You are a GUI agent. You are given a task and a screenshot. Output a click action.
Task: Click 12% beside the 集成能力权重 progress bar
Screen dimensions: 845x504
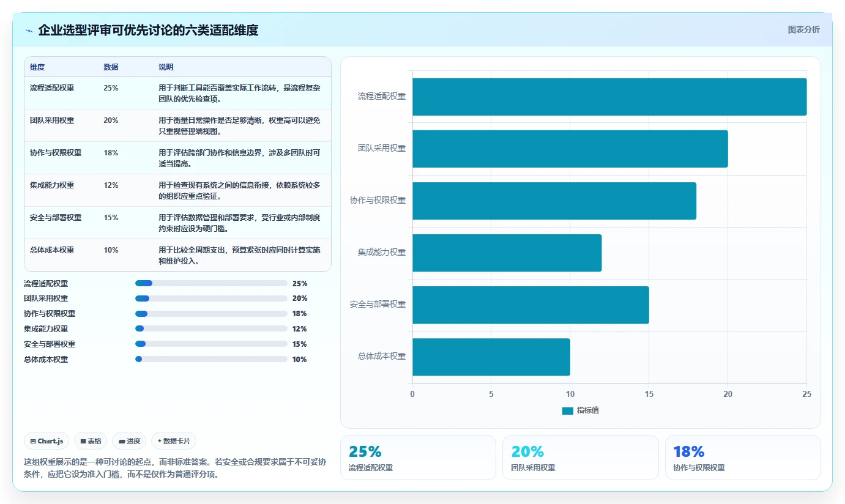pos(300,329)
